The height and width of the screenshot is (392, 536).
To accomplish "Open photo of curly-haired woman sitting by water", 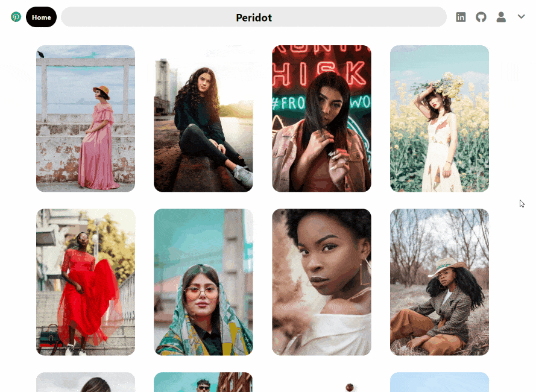I will 203,118.
